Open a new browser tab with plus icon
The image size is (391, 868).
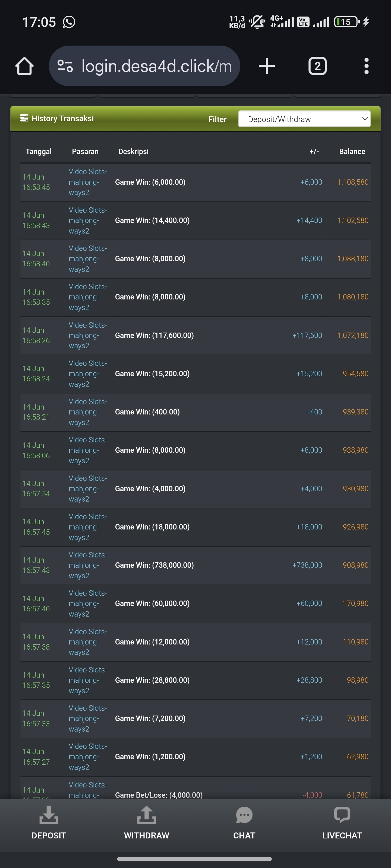pos(267,66)
